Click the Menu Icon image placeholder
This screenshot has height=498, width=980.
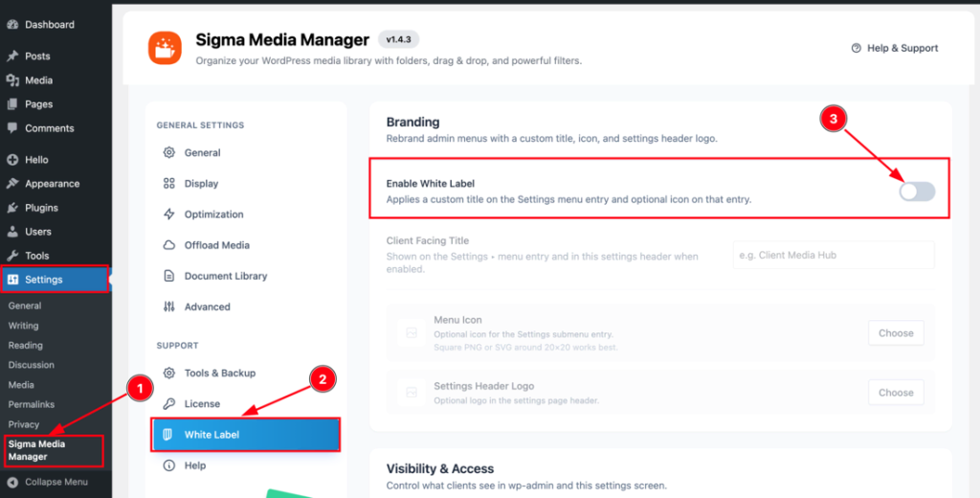[412, 333]
